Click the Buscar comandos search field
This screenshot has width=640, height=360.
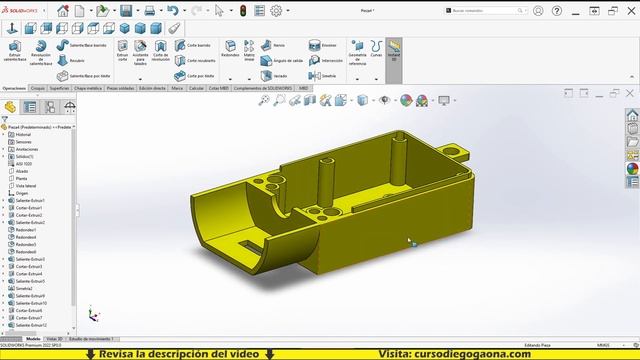click(485, 10)
